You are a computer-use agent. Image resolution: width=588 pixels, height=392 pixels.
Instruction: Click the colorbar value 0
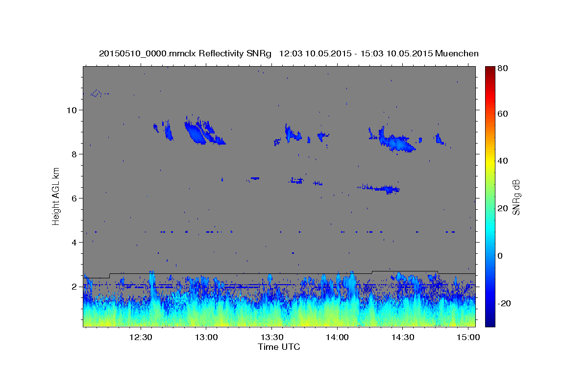pos(500,255)
